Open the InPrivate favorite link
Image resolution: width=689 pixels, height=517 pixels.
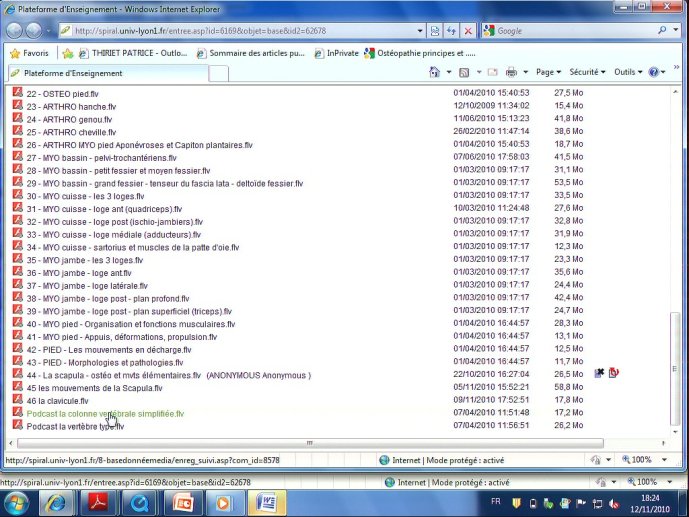coord(337,53)
